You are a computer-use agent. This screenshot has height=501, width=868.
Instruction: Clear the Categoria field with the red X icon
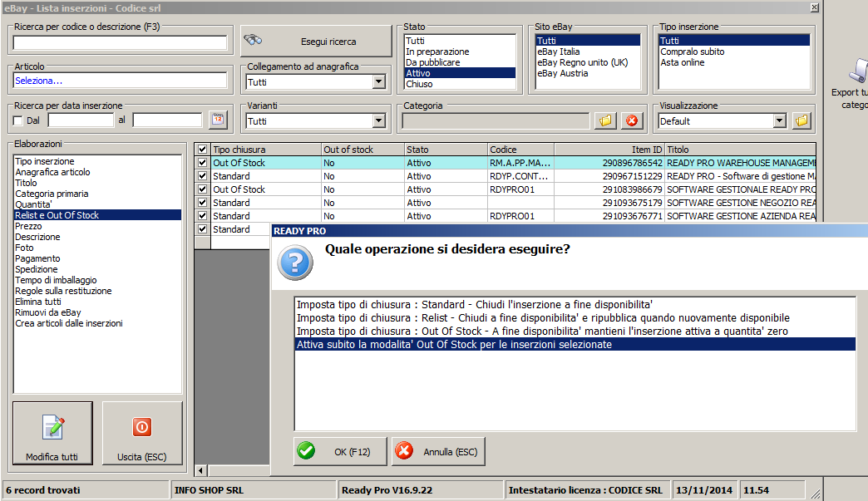coord(632,120)
